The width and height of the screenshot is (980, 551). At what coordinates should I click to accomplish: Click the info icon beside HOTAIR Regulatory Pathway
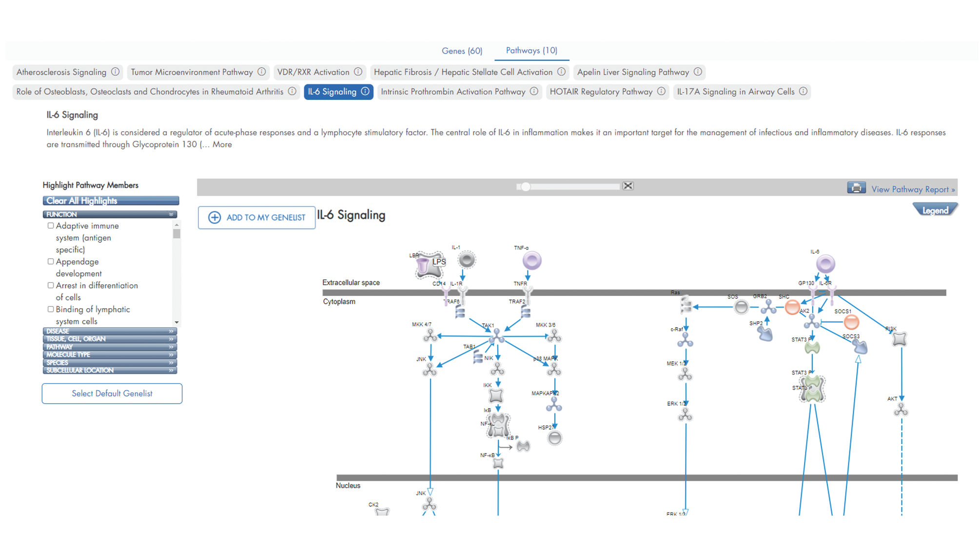(x=661, y=91)
